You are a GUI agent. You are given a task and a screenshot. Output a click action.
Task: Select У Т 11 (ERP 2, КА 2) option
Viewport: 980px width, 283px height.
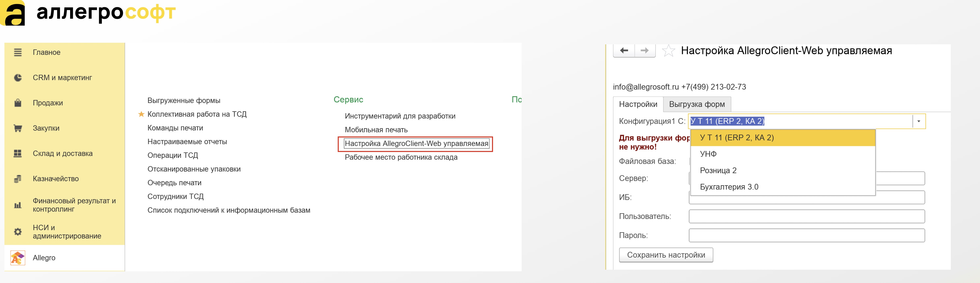[x=783, y=137]
